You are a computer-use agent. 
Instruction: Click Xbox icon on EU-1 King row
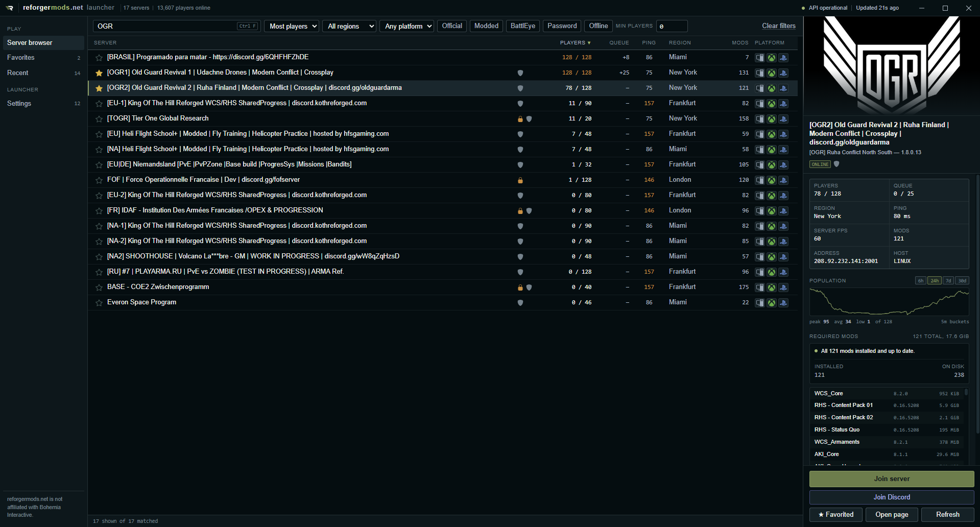click(x=772, y=104)
